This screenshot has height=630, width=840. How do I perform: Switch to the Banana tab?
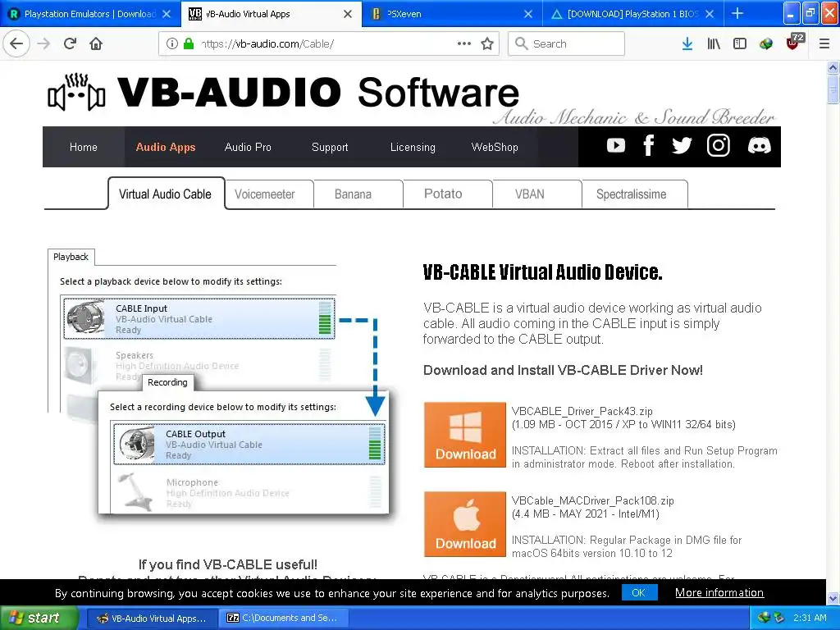[353, 194]
